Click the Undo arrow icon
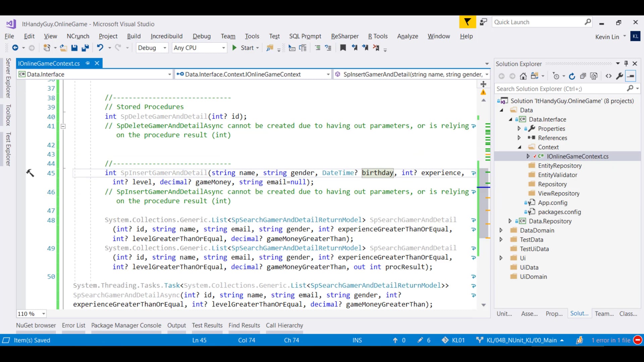The height and width of the screenshot is (362, 644). (100, 48)
